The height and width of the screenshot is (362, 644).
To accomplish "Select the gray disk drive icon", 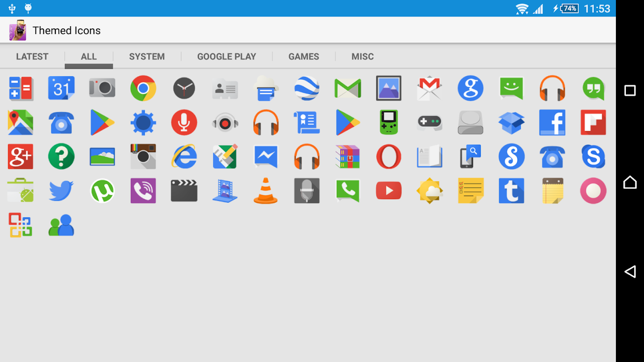I will [x=471, y=122].
